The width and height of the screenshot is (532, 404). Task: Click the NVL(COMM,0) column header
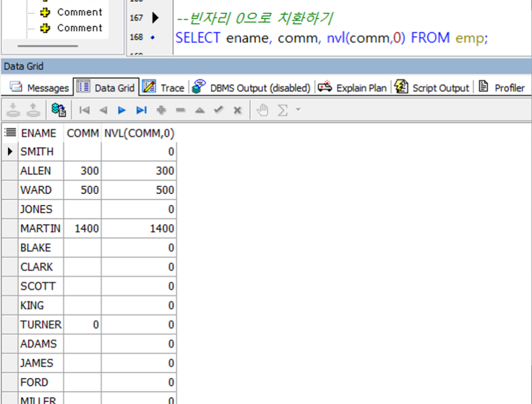coord(139,133)
